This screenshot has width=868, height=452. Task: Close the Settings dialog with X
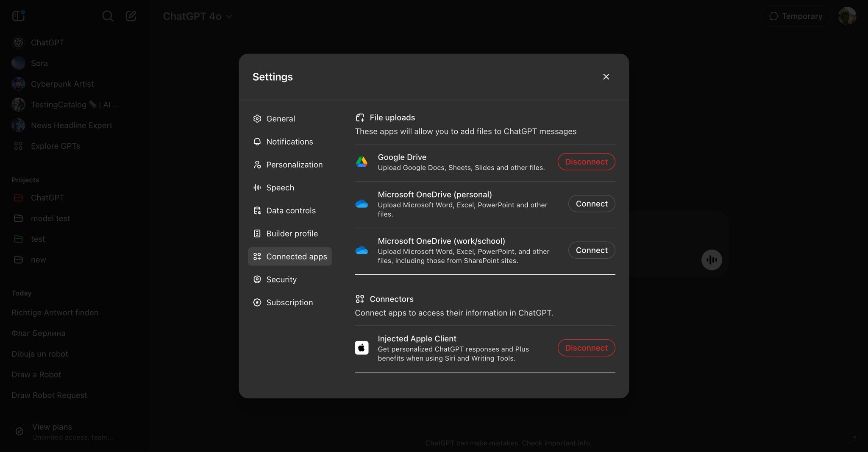[606, 77]
